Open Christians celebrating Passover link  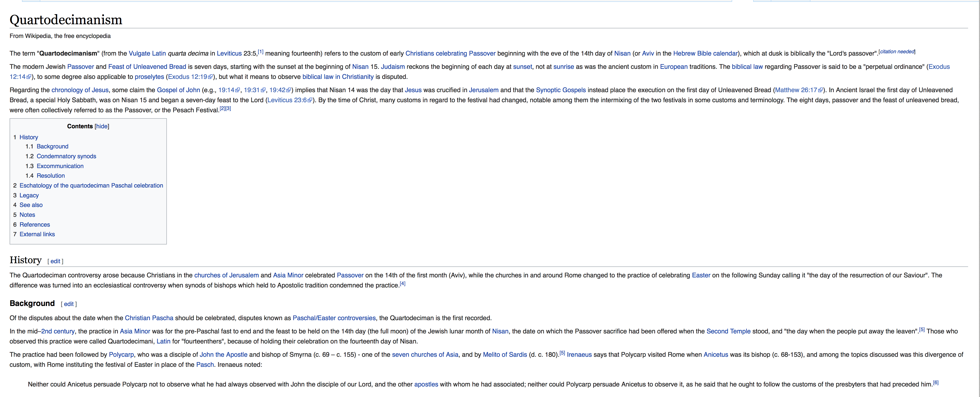[450, 54]
